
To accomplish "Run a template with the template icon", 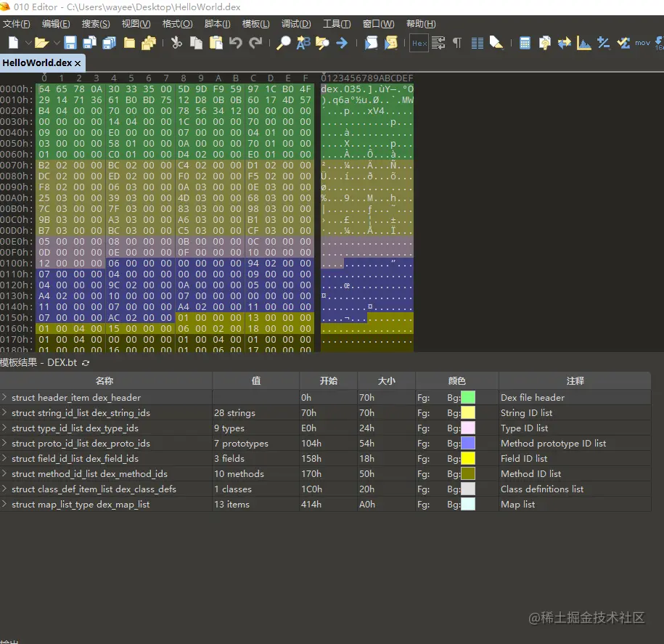I will point(391,43).
